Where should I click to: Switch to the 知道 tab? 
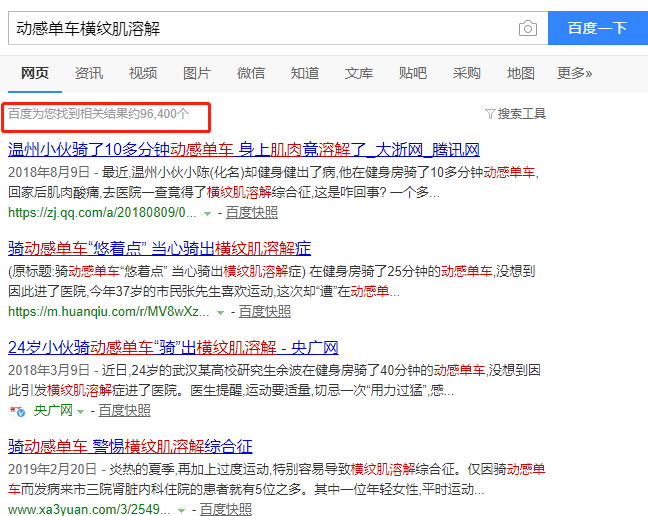click(x=305, y=73)
